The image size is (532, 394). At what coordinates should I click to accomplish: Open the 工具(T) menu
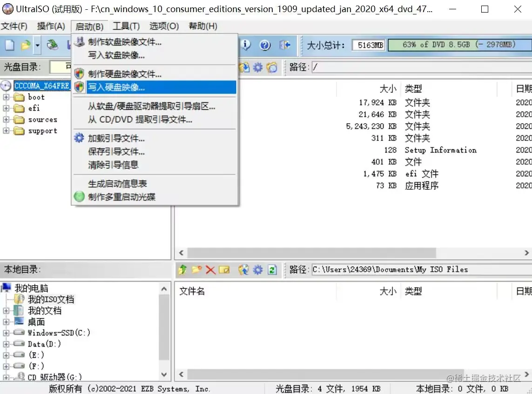click(126, 26)
